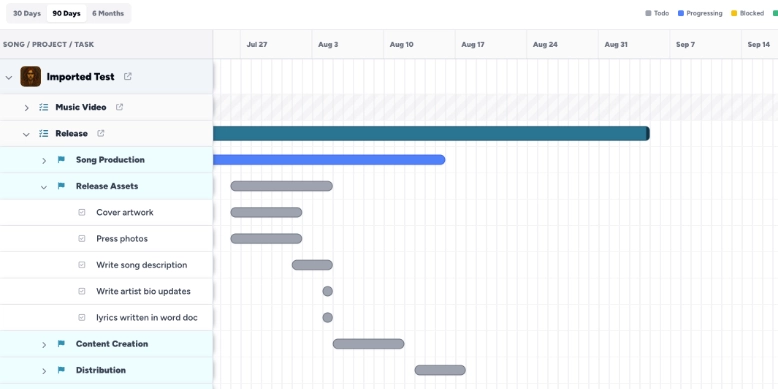The width and height of the screenshot is (778, 389).
Task: Click the Cover artwork task name
Action: coord(125,212)
